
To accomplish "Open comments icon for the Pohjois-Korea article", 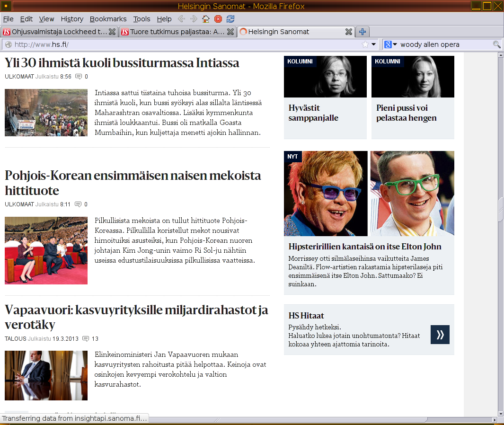I will click(78, 204).
